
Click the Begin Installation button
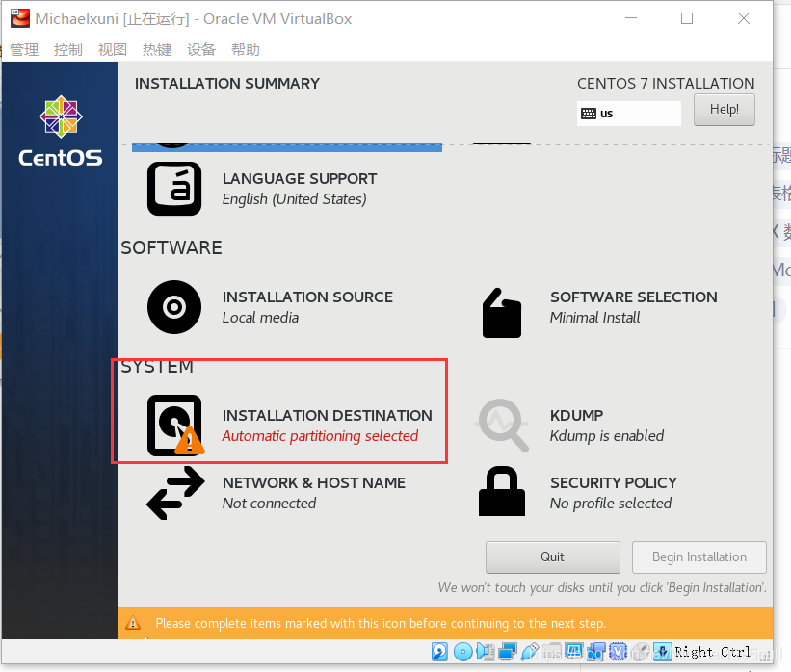[x=699, y=557]
